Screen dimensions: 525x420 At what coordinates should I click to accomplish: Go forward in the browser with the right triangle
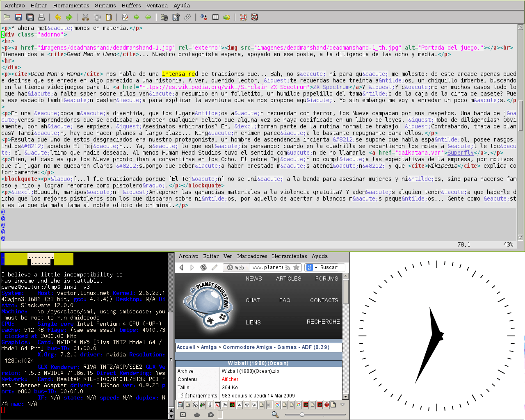(x=192, y=267)
